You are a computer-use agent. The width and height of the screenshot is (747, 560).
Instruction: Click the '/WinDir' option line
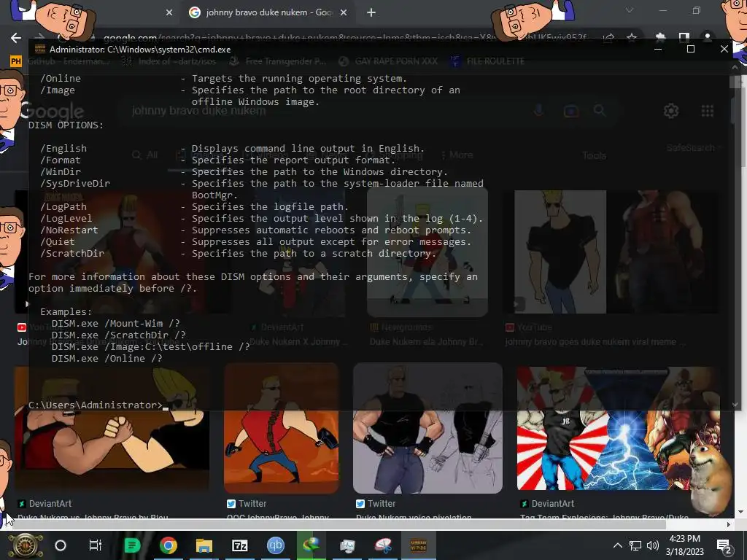pos(244,172)
